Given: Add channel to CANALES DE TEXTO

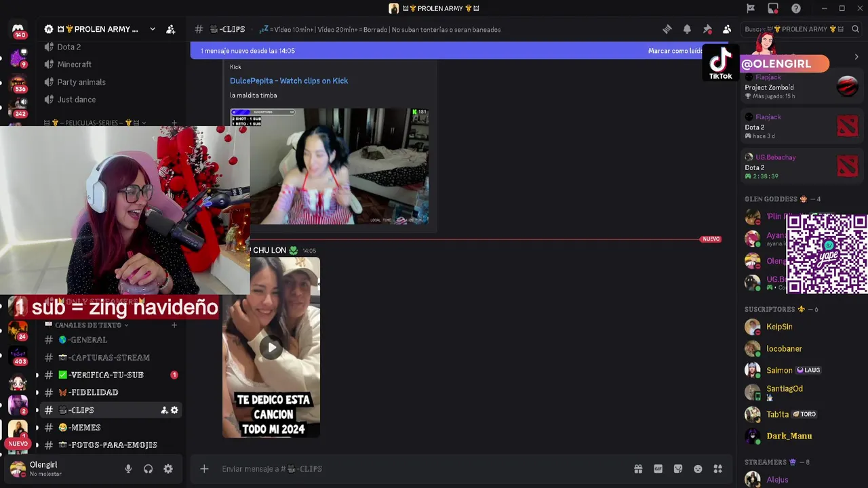Looking at the screenshot, I should pyautogui.click(x=174, y=325).
